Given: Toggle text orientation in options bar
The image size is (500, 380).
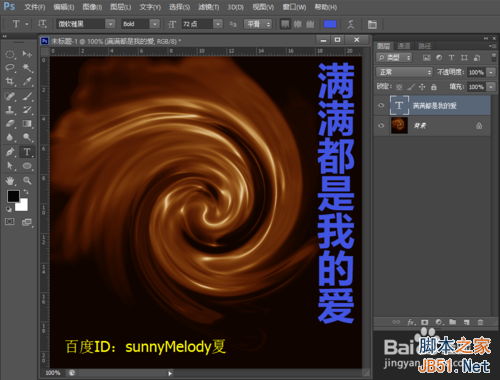Looking at the screenshot, I should tap(42, 24).
